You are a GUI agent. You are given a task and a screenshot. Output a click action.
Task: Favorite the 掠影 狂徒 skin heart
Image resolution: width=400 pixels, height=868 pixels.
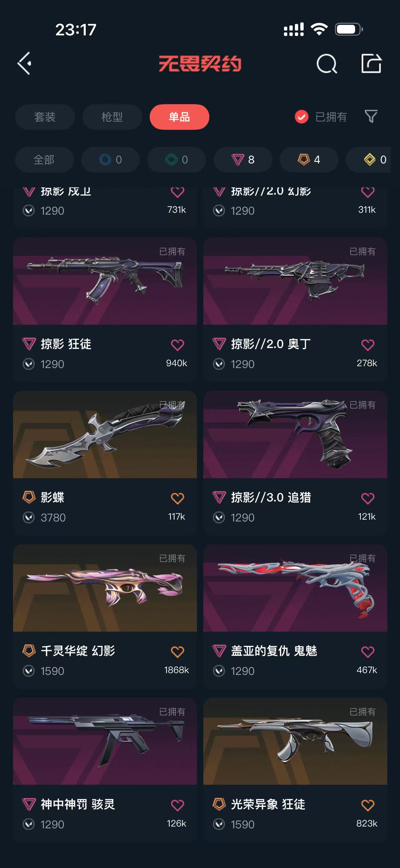tap(177, 345)
